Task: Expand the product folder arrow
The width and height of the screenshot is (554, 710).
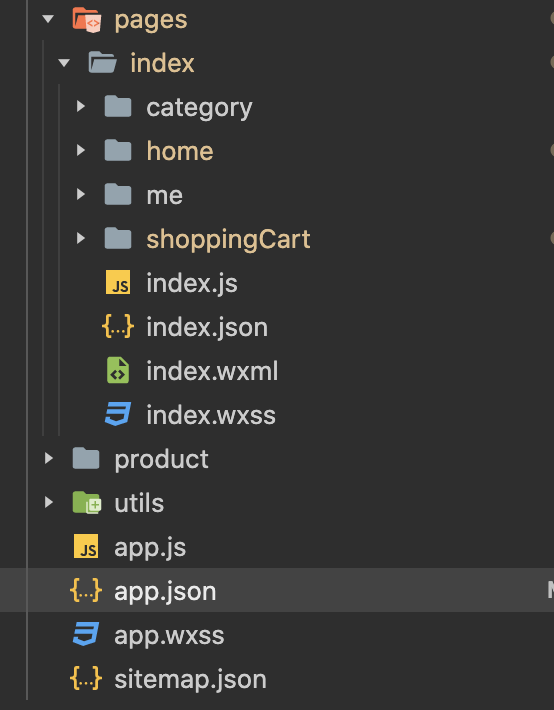Action: (x=48, y=458)
